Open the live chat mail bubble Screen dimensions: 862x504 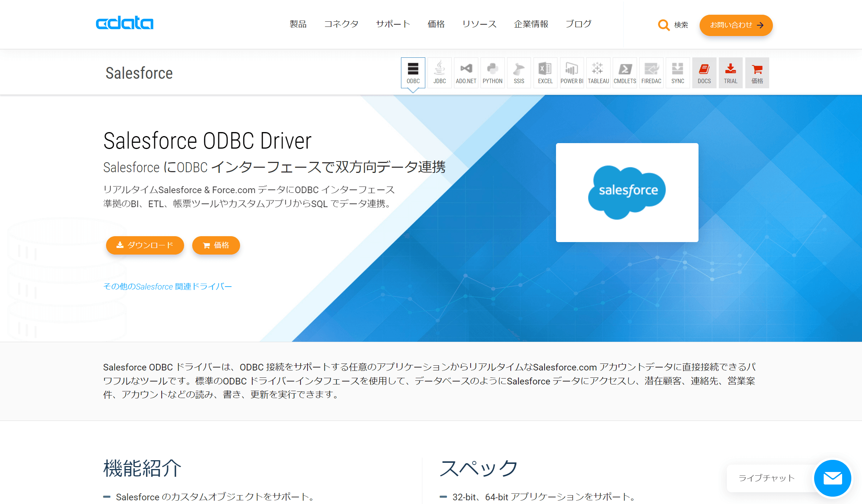coord(832,478)
